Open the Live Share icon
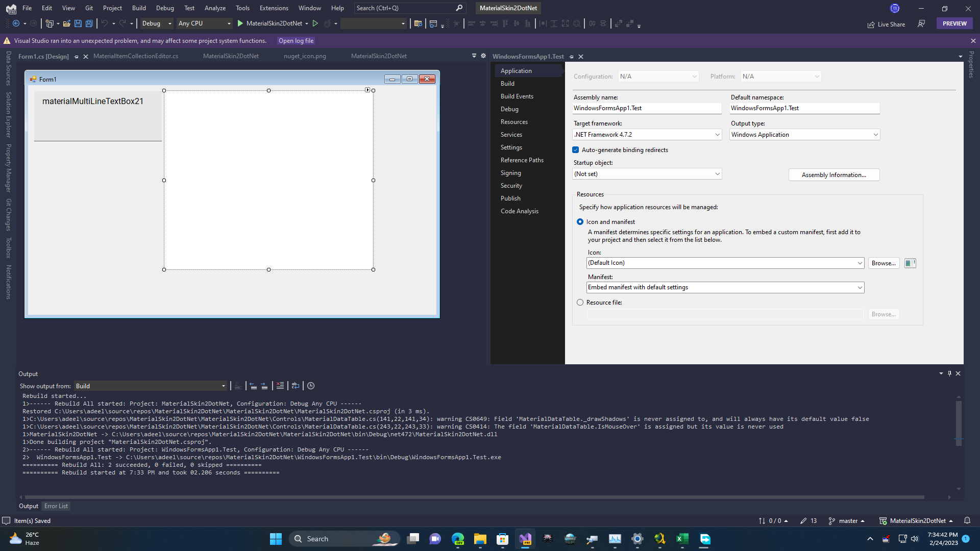The height and width of the screenshot is (551, 980). [870, 24]
